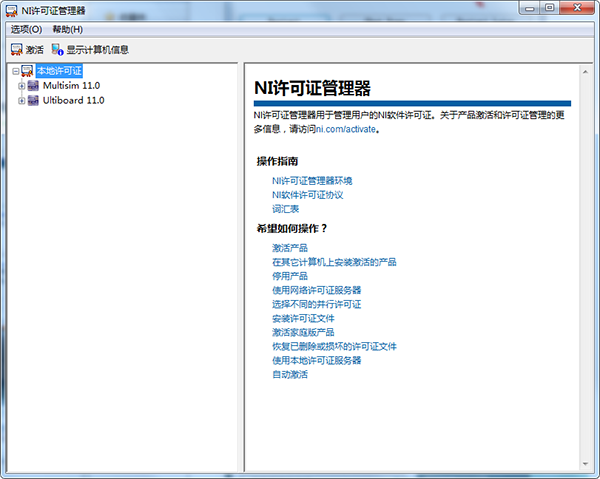Expand the Ultiboard 11.0 tree node
600x479 pixels.
21,100
